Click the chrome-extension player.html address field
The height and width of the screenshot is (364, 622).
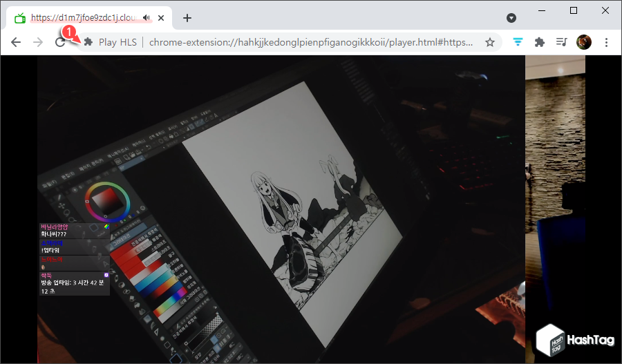click(311, 42)
